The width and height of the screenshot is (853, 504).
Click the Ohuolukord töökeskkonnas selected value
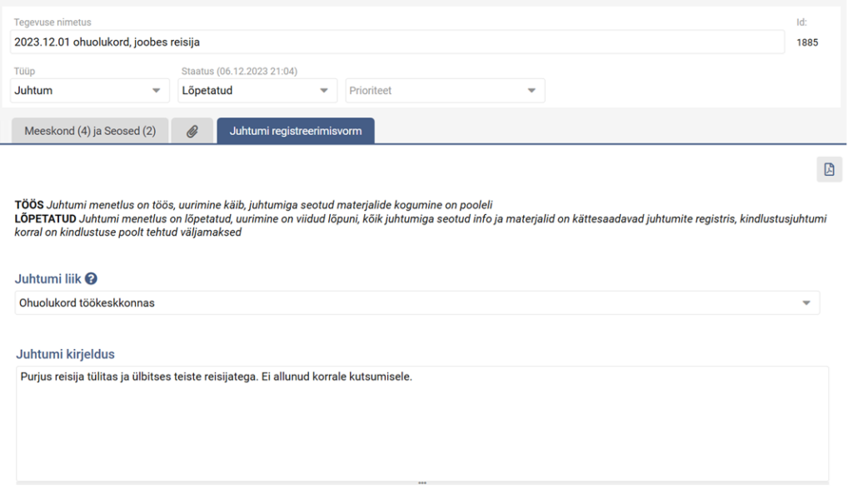(x=87, y=303)
